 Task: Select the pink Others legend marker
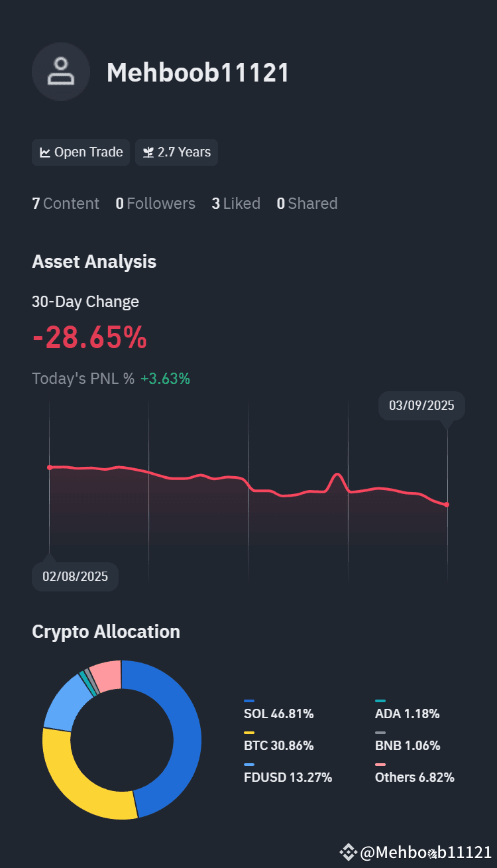380,765
